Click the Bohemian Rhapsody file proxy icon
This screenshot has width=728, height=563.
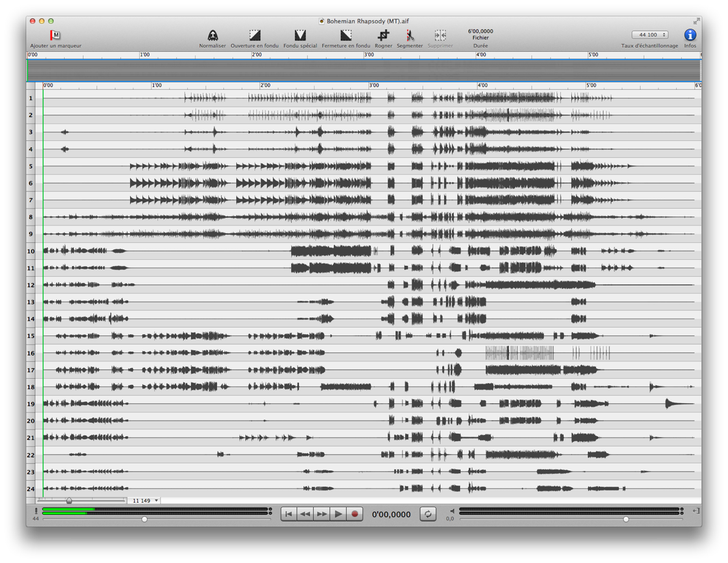pos(322,21)
